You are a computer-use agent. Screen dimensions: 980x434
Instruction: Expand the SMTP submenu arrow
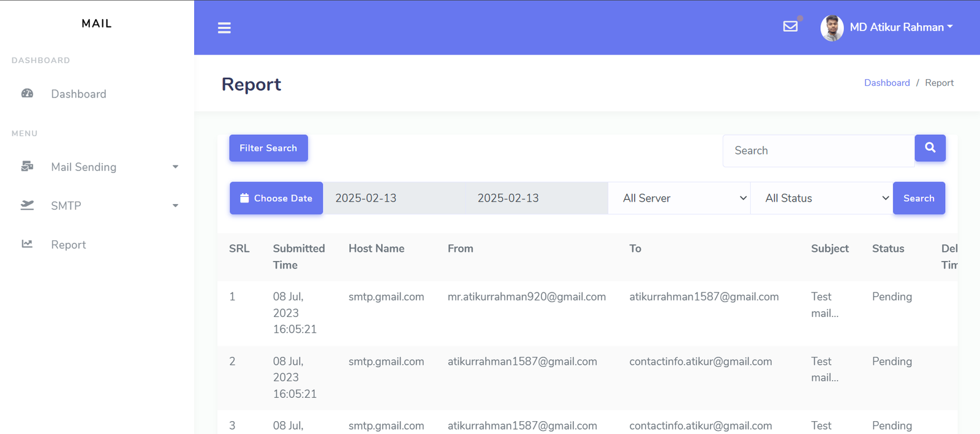[175, 206]
